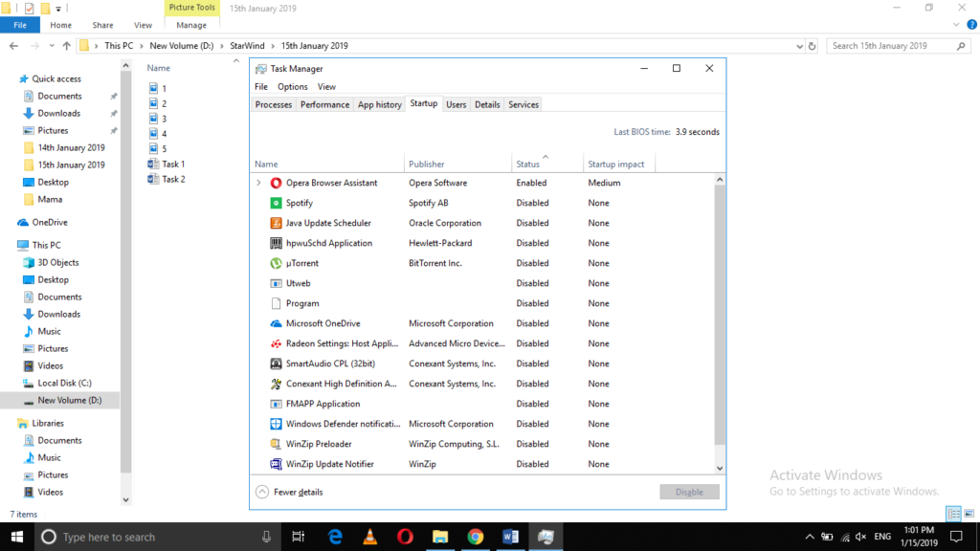Viewport: 980px width, 551px height.
Task: Click the Task View taskbar button
Action: [299, 537]
